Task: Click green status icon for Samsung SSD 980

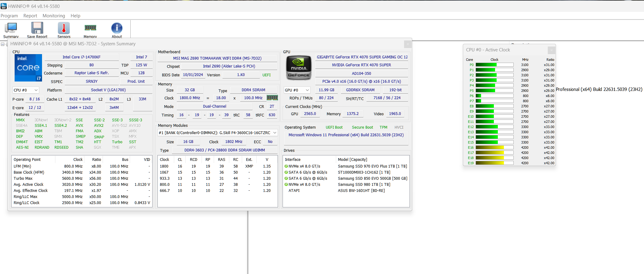Action: click(286, 185)
